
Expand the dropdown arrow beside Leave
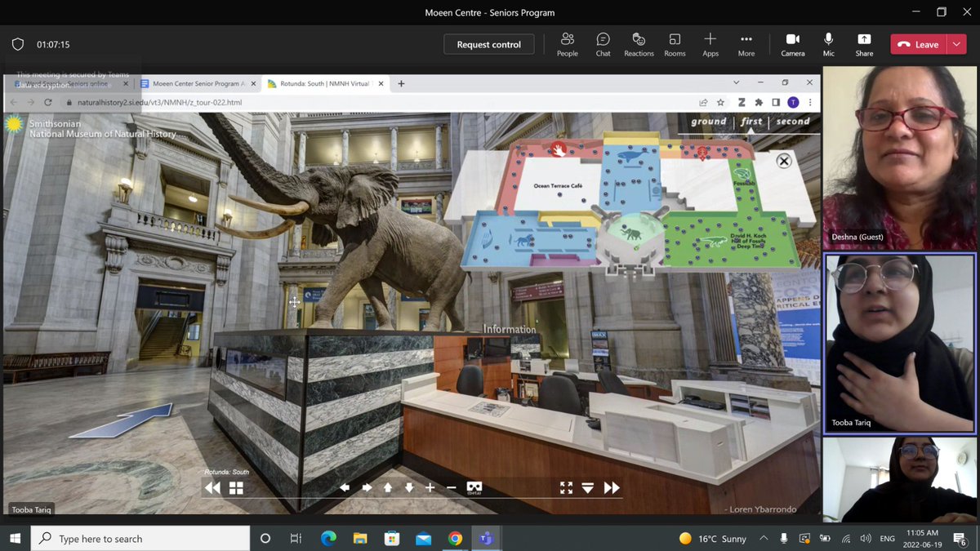tap(957, 45)
